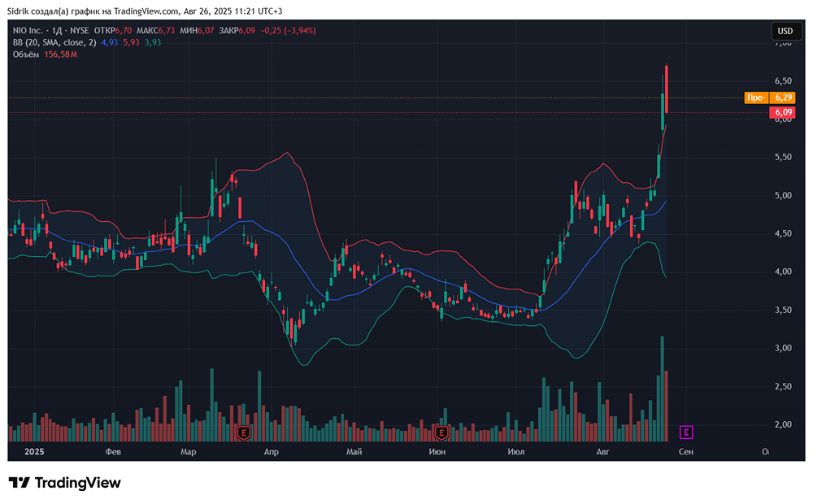Click the purple upcoming earnings E marker
Screen dimensions: 813x504
coord(686,432)
